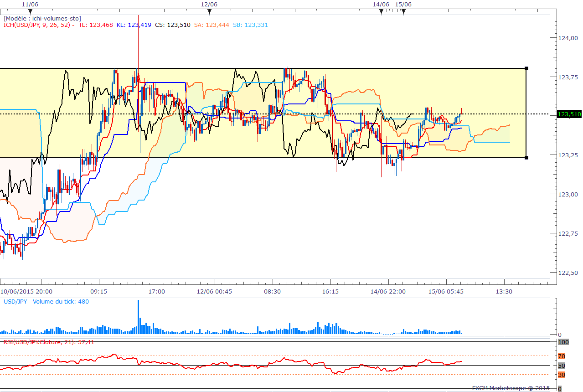Viewport: 583px width, 392px height.
Task: Click the KL: 123,419 legend value
Action: [134, 25]
